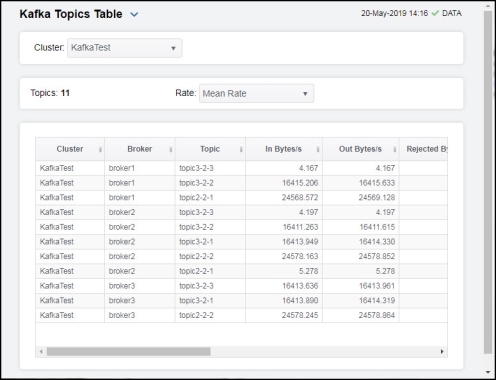Image resolution: width=496 pixels, height=380 pixels.
Task: Click the green DATA status checkmark
Action: [435, 13]
